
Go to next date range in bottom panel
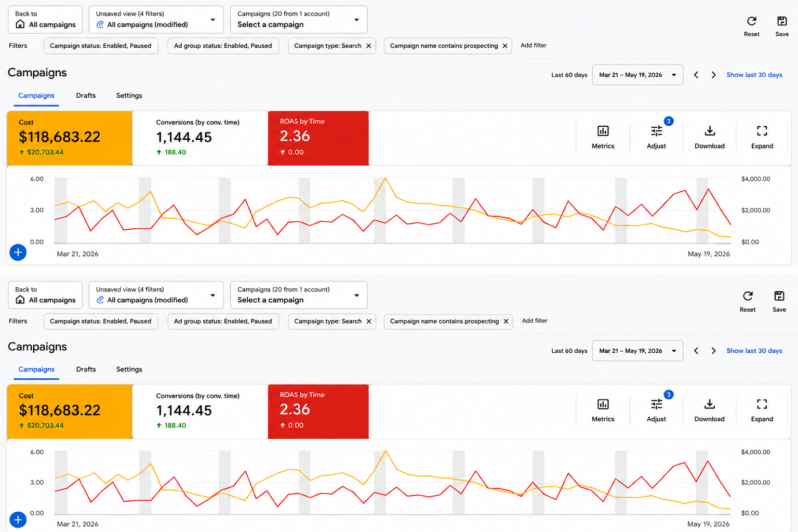713,351
